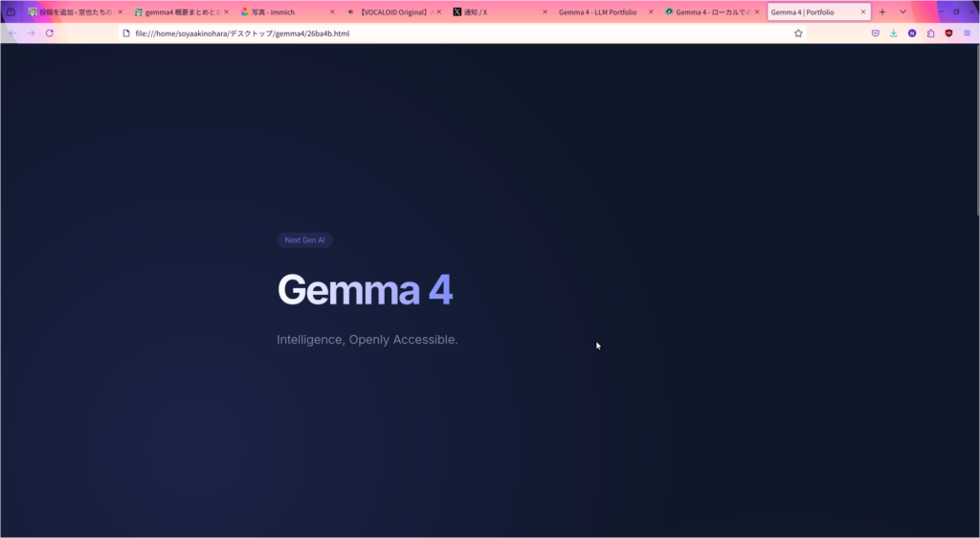
Task: Switch to the 写真 - Immich tab
Action: [282, 11]
